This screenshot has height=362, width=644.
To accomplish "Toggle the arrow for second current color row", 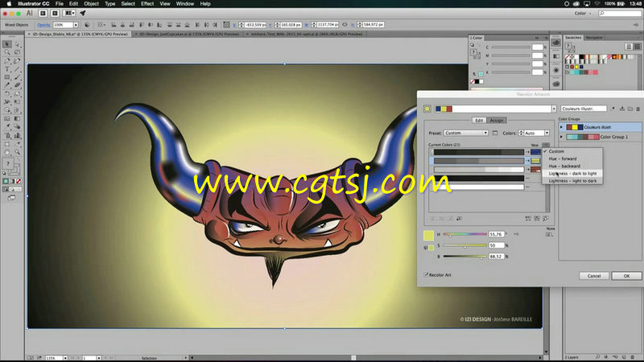I will pyautogui.click(x=528, y=161).
